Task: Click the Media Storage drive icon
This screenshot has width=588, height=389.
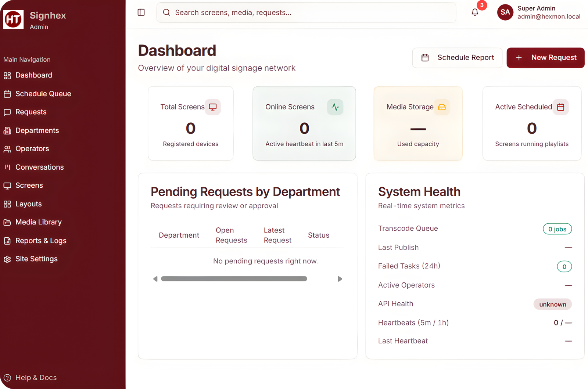Action: [442, 107]
